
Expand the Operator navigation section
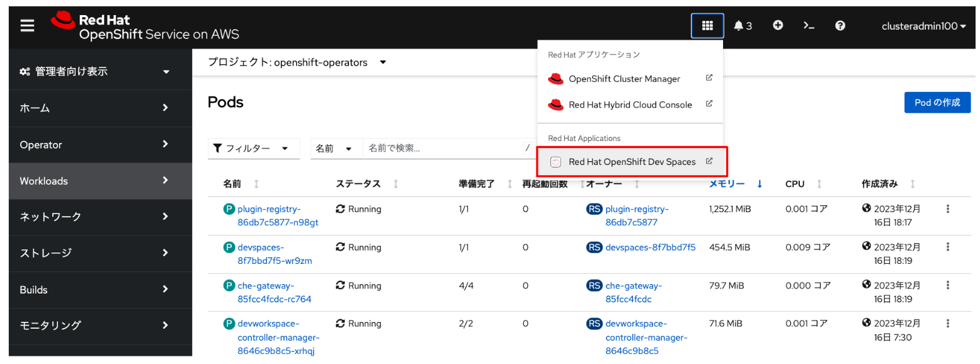(100, 144)
